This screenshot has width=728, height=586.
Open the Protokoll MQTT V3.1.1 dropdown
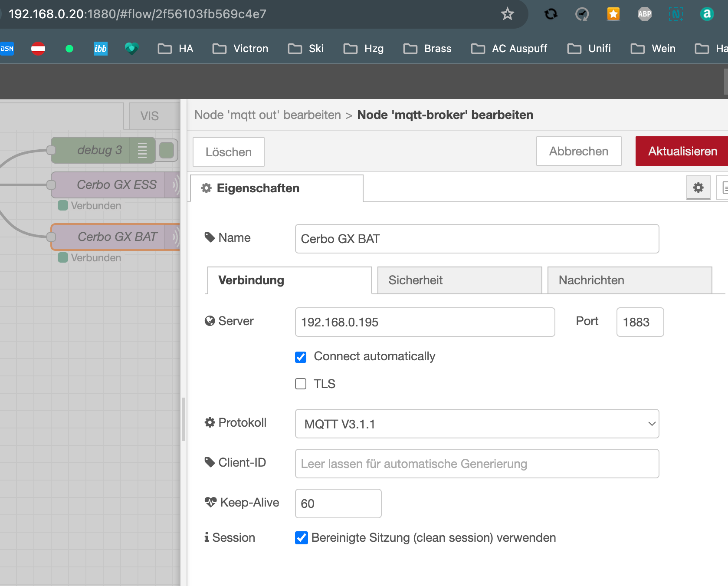[x=477, y=424]
